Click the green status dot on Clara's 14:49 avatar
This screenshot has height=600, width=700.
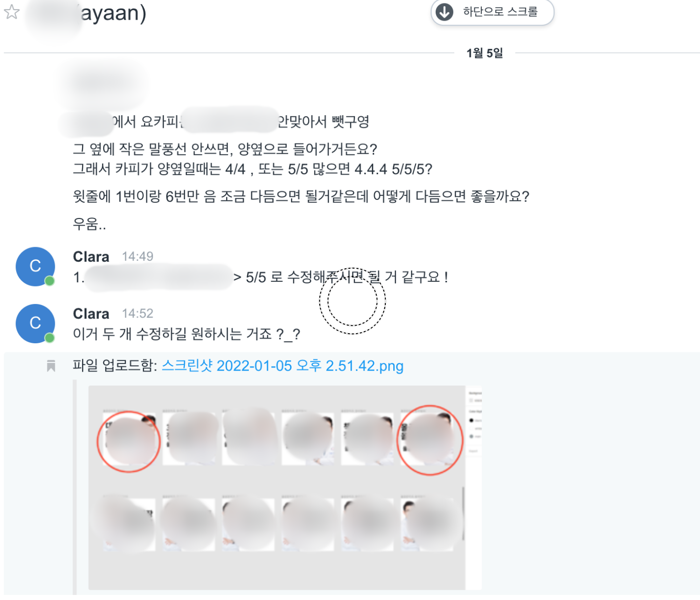point(49,281)
